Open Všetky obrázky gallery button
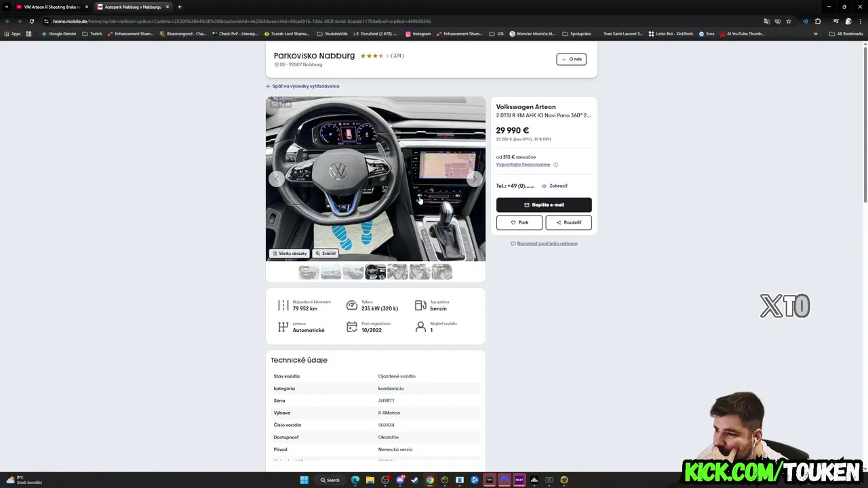Image resolution: width=868 pixels, height=488 pixels. click(x=290, y=253)
